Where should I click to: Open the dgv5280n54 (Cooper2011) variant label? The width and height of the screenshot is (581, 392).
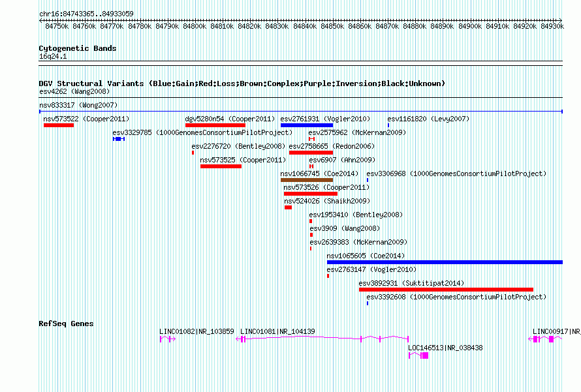point(230,119)
